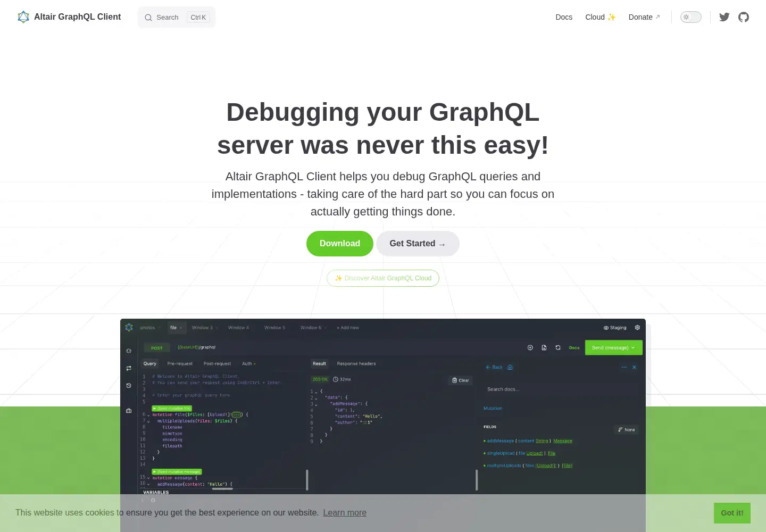Screen dimensions: 766x532
Task: Open the Discover Altair GraphQL Cloud link
Action: tap(383, 278)
